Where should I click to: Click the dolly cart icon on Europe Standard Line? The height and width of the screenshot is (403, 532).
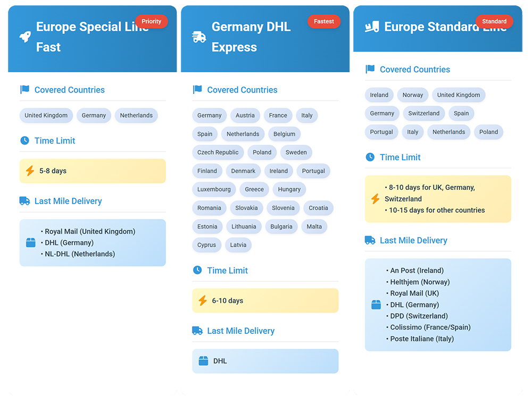click(372, 27)
